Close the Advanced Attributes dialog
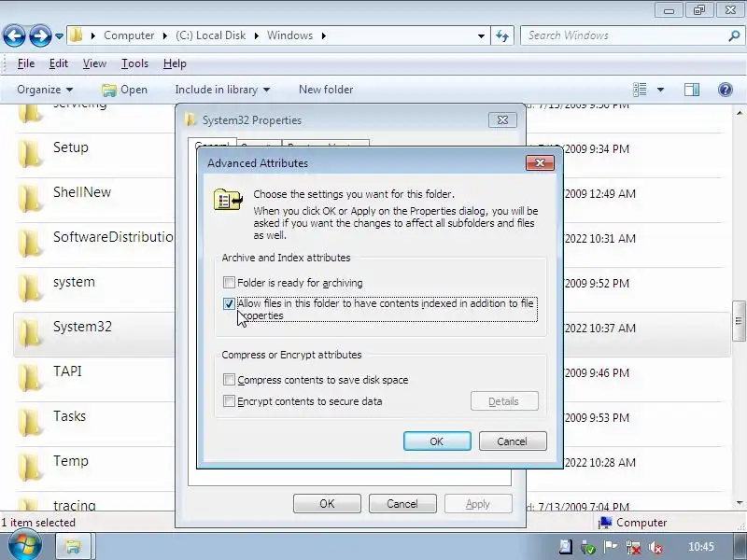 (x=540, y=162)
